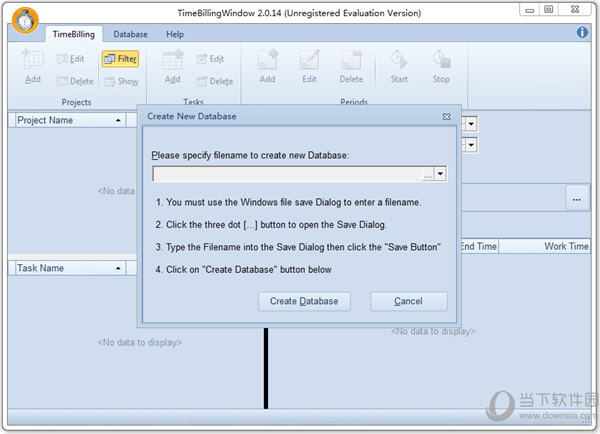Edit the selected task
The image size is (600, 434).
[x=210, y=59]
